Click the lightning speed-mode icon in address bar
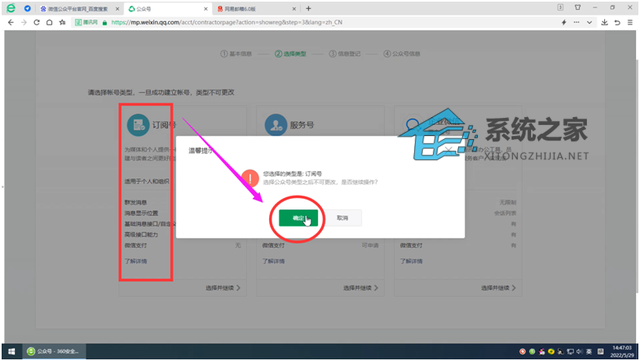This screenshot has height=361, width=640. [x=564, y=22]
